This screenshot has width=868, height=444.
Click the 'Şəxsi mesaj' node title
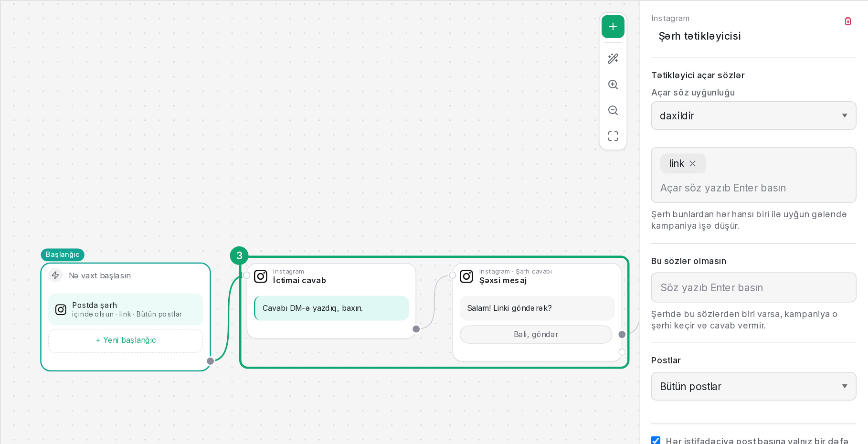(x=503, y=281)
